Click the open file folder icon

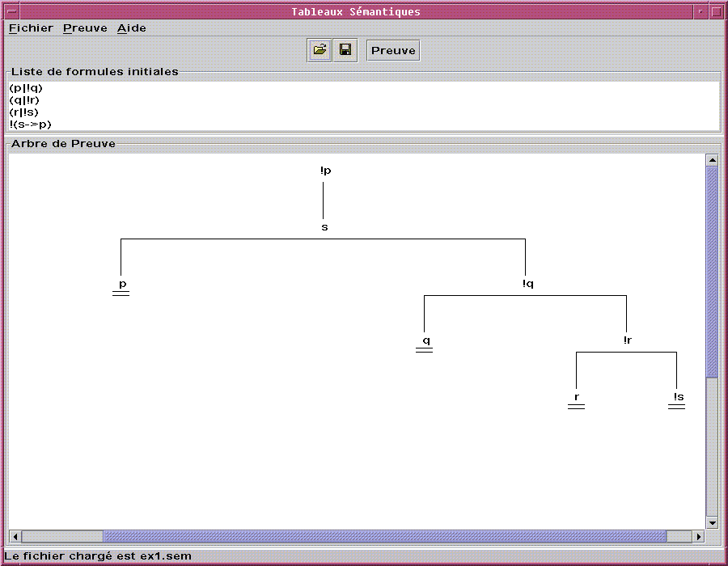coord(320,51)
